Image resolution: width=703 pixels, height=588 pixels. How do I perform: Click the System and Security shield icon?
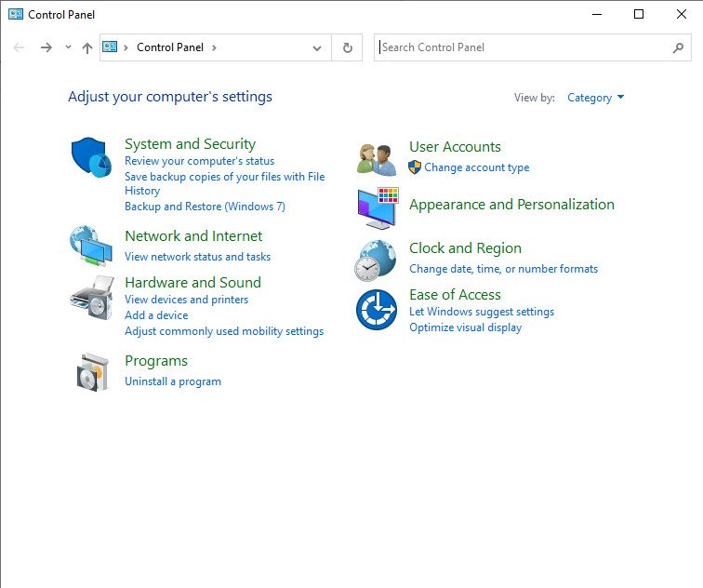click(x=91, y=157)
